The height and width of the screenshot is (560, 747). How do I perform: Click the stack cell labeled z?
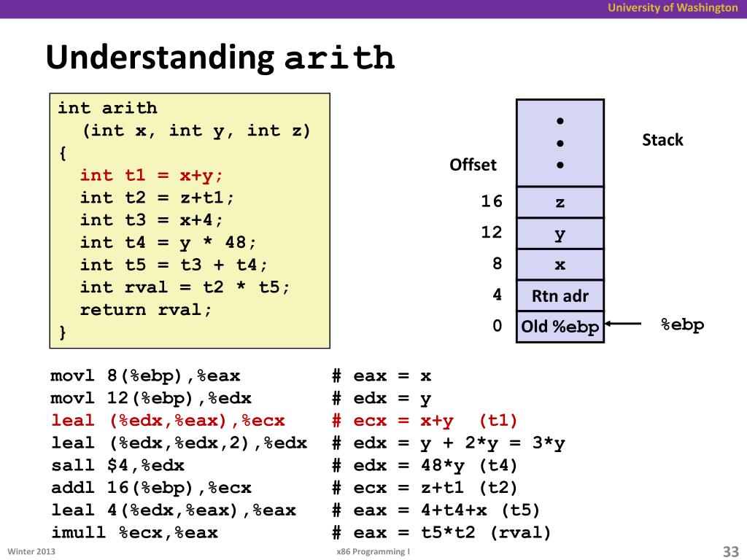point(560,203)
